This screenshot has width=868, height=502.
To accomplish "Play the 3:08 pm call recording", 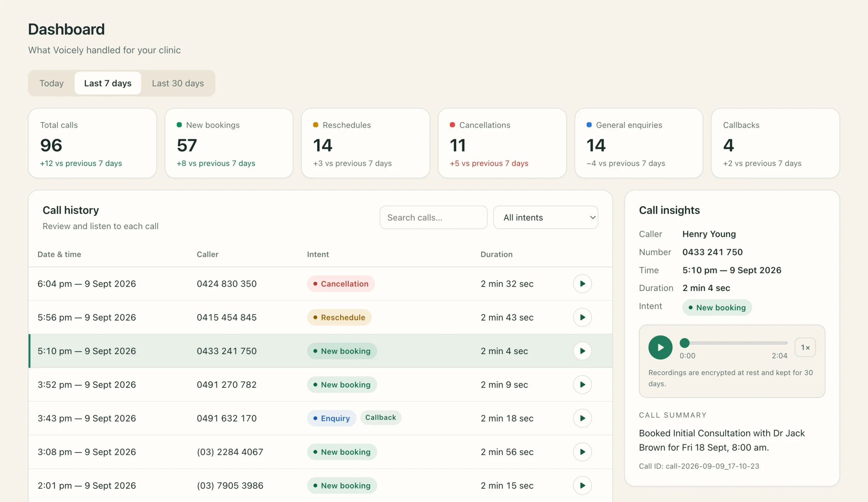I will coord(582,452).
